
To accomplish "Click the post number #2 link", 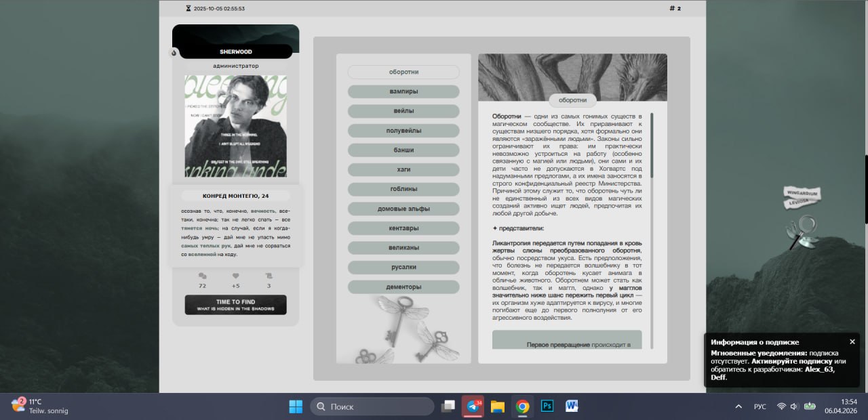I will pos(675,9).
